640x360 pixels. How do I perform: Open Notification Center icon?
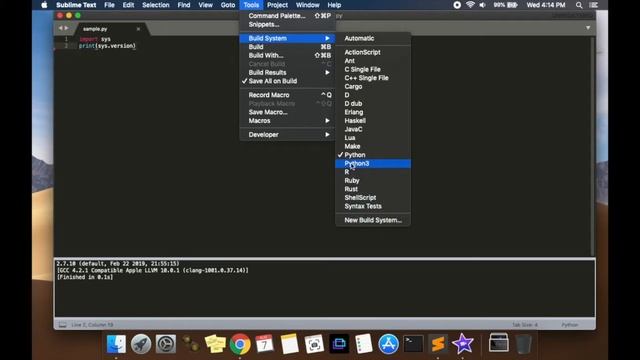point(593,5)
